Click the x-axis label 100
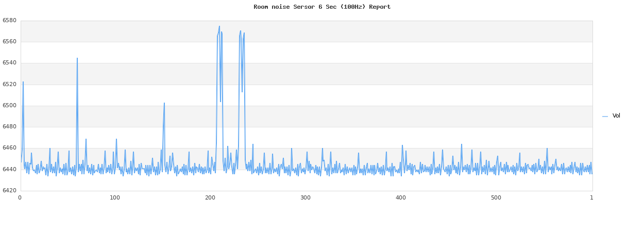 (115, 197)
